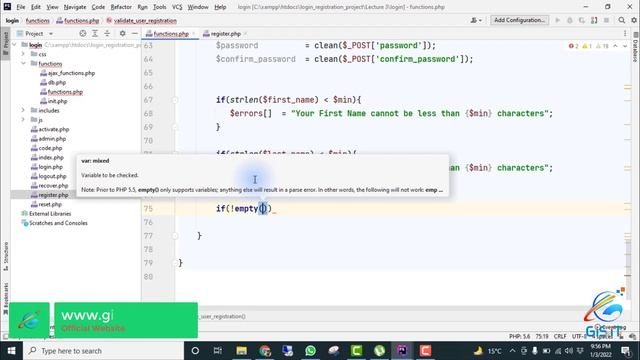Open the editor tabs more options icon
The width and height of the screenshot is (640, 360).
click(x=625, y=33)
